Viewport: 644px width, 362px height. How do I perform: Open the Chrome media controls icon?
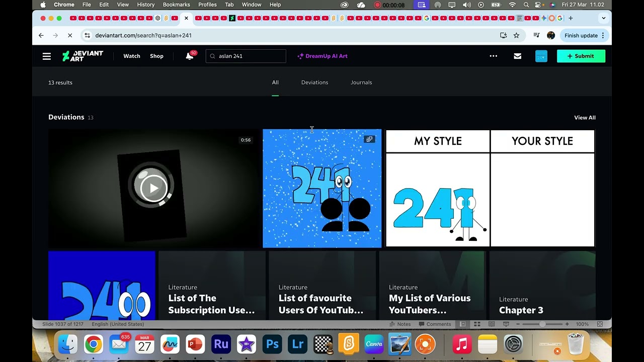(536, 36)
